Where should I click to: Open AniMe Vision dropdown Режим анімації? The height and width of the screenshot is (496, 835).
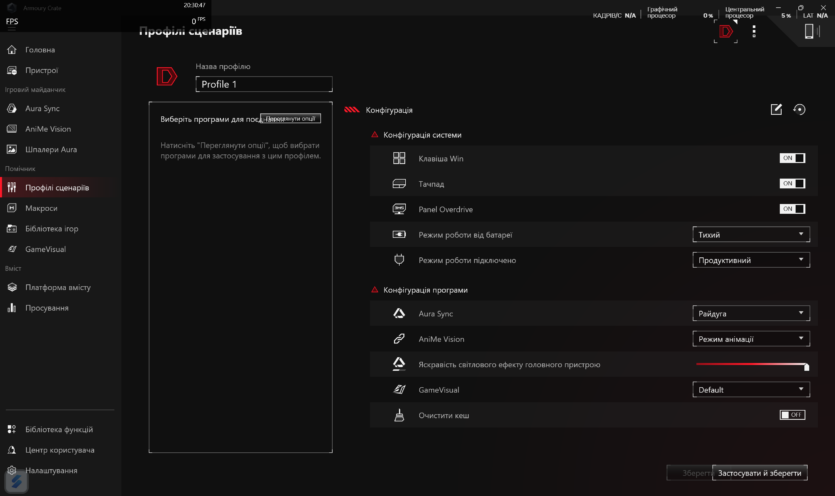point(751,339)
